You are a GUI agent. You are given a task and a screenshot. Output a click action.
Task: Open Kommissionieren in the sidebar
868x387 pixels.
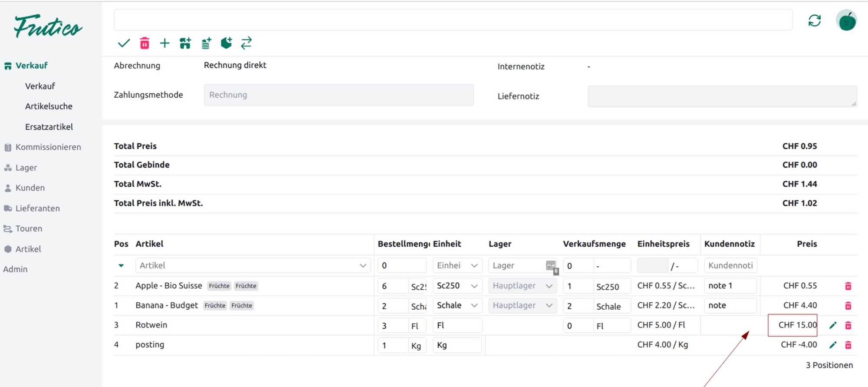tap(48, 147)
